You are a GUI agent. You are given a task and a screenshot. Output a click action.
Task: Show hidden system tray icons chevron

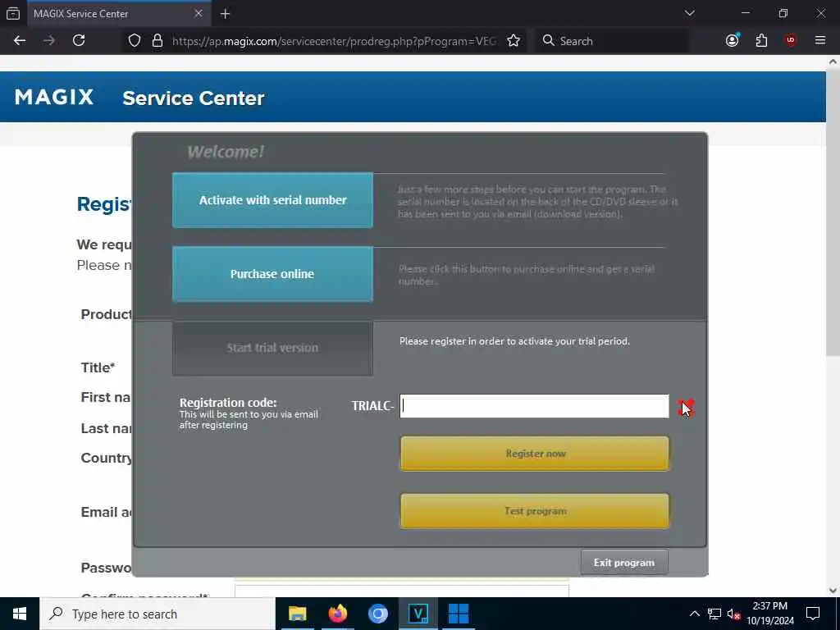coord(694,614)
